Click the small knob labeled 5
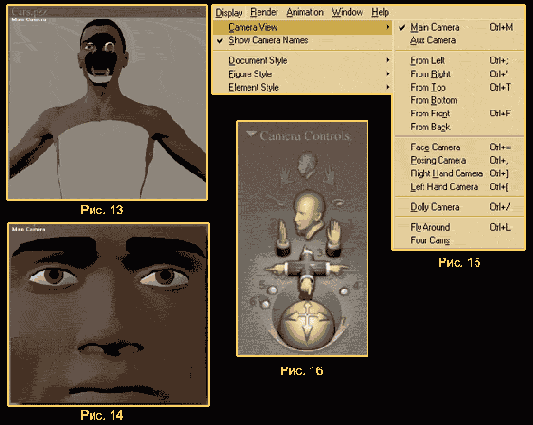Viewport: 533px width, 425px height. tap(272, 290)
